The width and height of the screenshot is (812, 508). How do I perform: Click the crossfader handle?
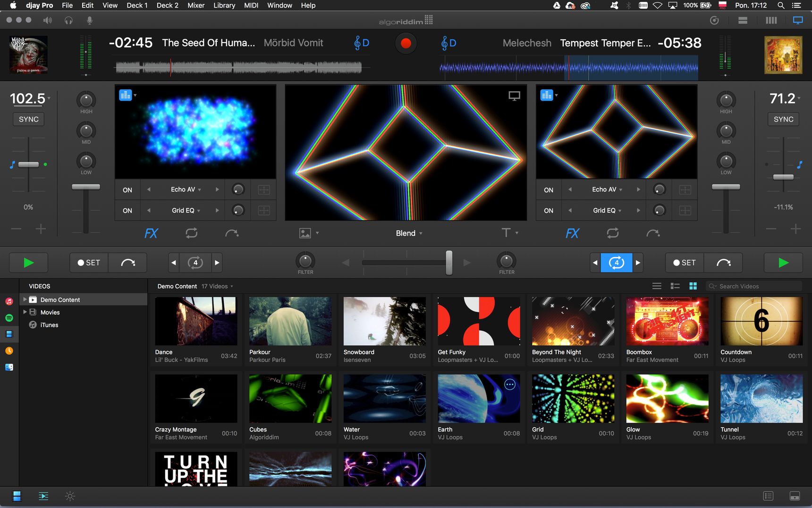click(449, 263)
